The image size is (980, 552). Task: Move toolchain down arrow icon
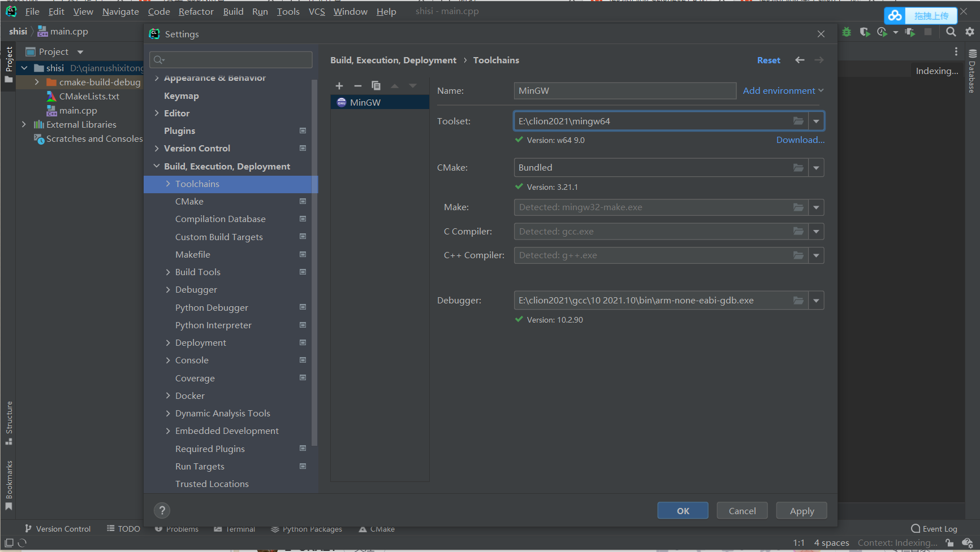pos(413,86)
